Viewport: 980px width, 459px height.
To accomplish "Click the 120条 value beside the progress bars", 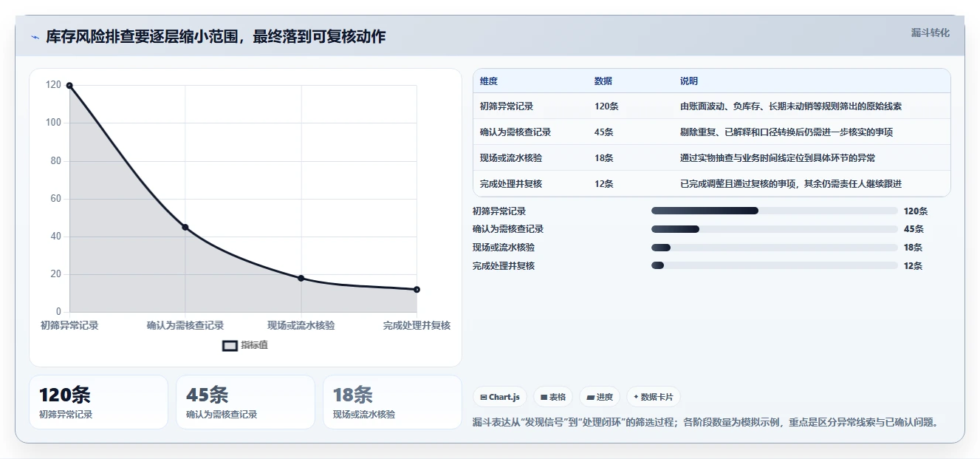I will click(916, 211).
